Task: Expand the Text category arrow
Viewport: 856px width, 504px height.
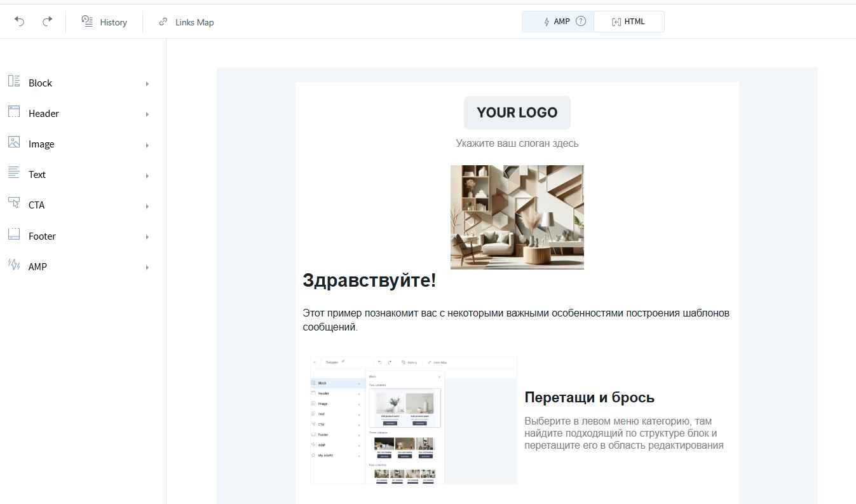Action: 147,175
